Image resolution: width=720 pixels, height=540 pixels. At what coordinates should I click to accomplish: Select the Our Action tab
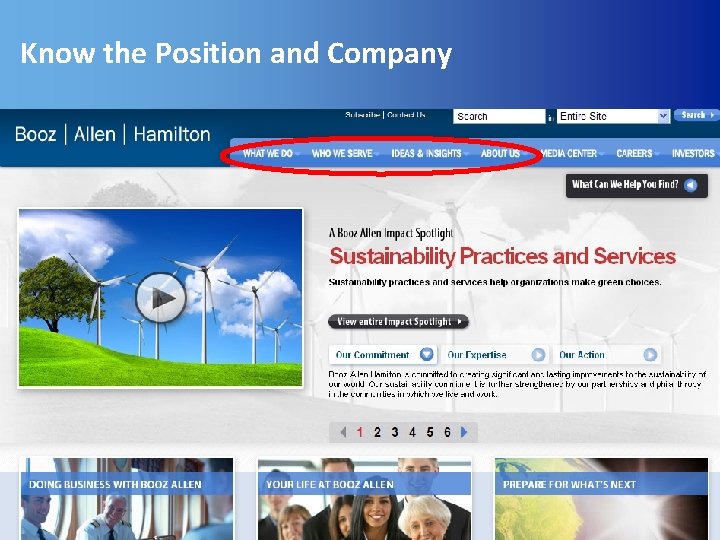pyautogui.click(x=607, y=354)
